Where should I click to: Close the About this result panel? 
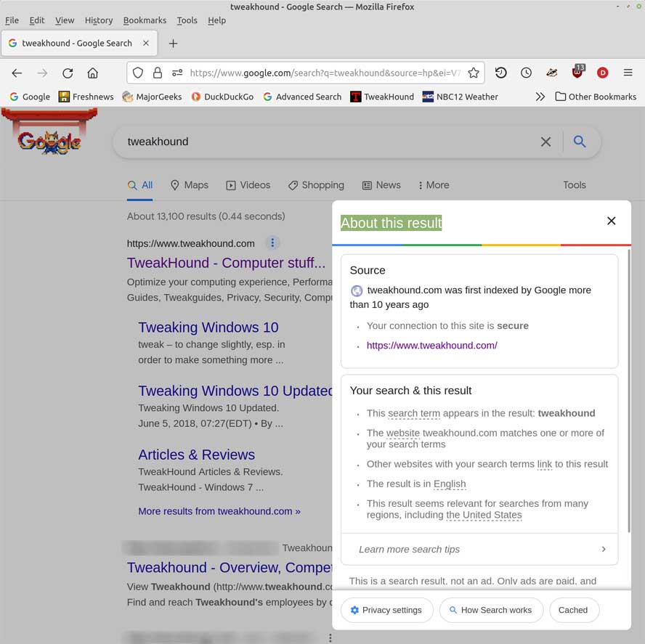pos(612,221)
